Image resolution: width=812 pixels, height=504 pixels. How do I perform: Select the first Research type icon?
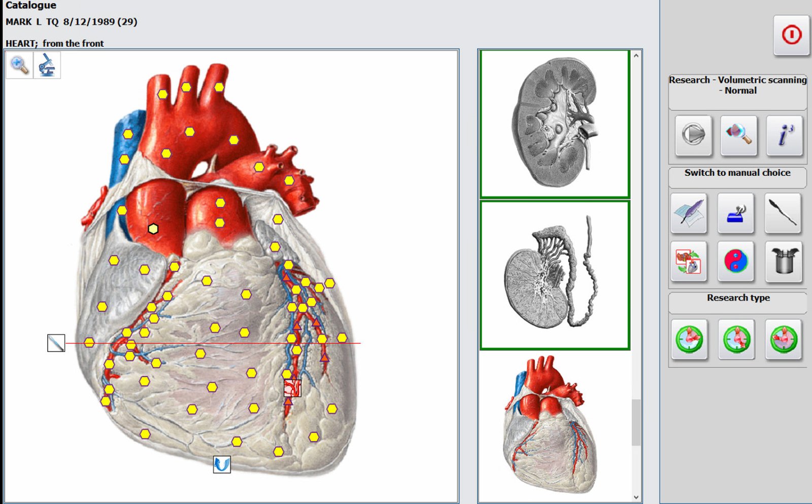689,339
